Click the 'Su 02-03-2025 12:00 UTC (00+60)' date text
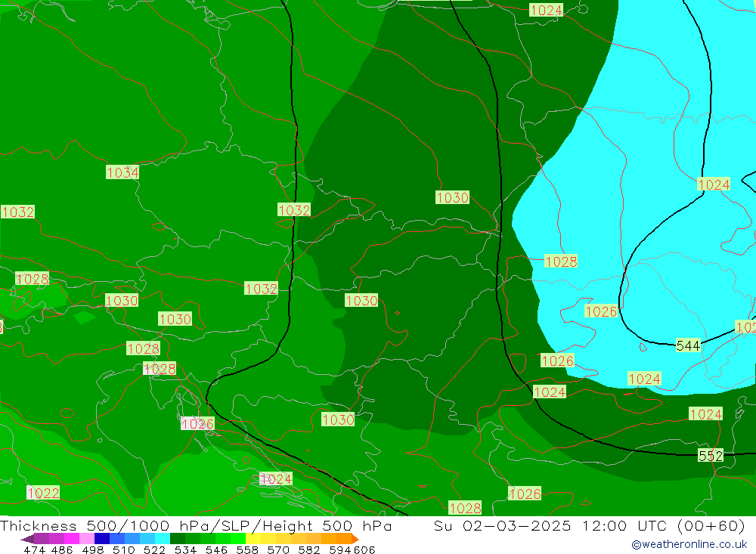756x554 pixels. (589, 525)
